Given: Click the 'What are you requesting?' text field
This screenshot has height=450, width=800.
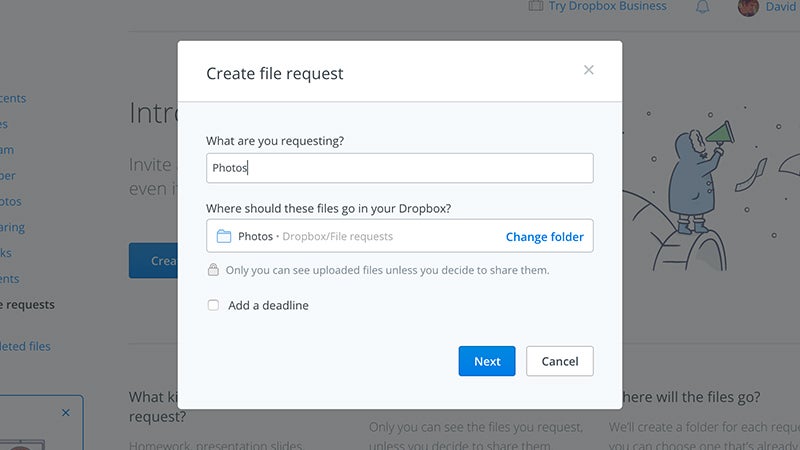Looking at the screenshot, I should click(x=399, y=168).
